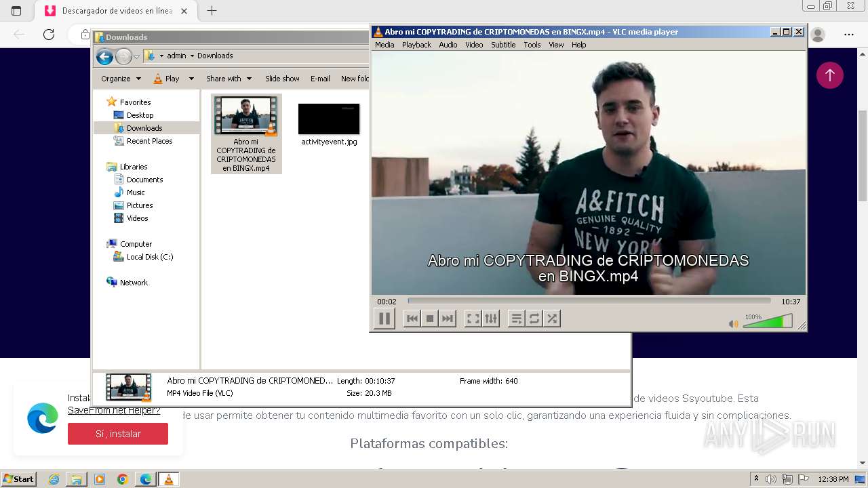Open the VLC Playback menu

coord(416,45)
